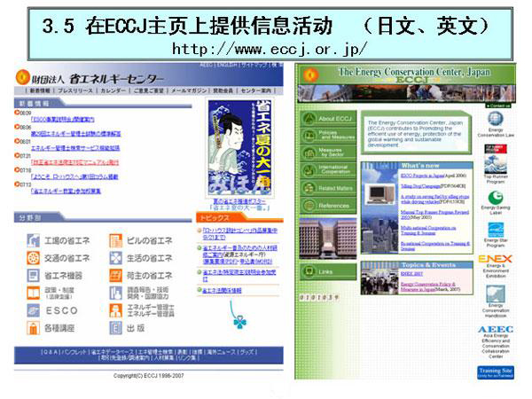Open カレンダー in the top navigation
This screenshot has height=399, width=532.
tap(113, 90)
